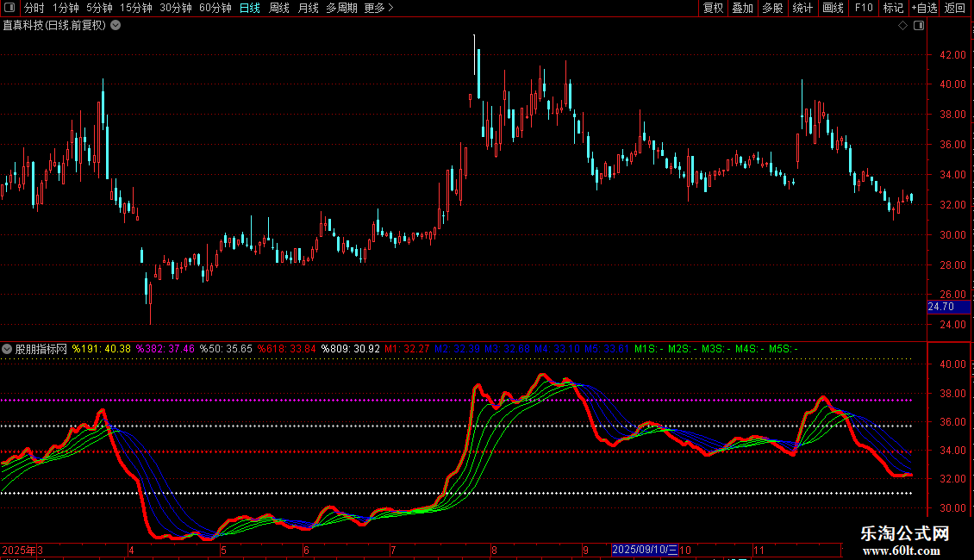The height and width of the screenshot is (560, 974).
Task: Expand the 股朋指标网 indicator dropdown
Action: (x=7, y=349)
